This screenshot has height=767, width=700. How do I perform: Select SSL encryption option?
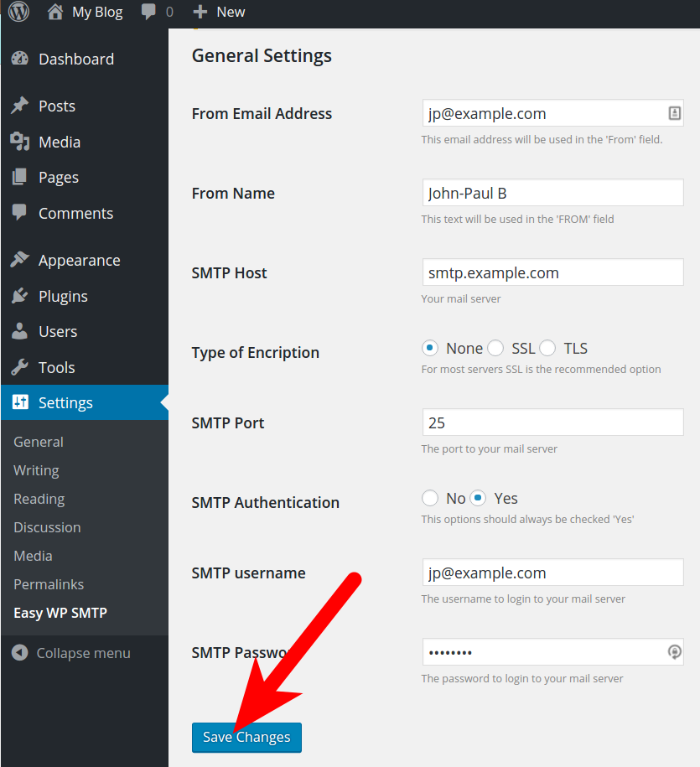pyautogui.click(x=495, y=348)
